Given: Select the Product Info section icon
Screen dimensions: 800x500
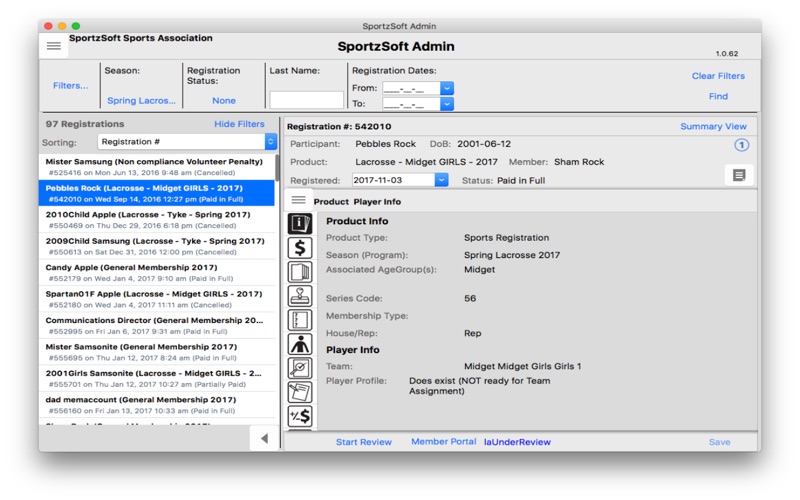Looking at the screenshot, I should [300, 223].
